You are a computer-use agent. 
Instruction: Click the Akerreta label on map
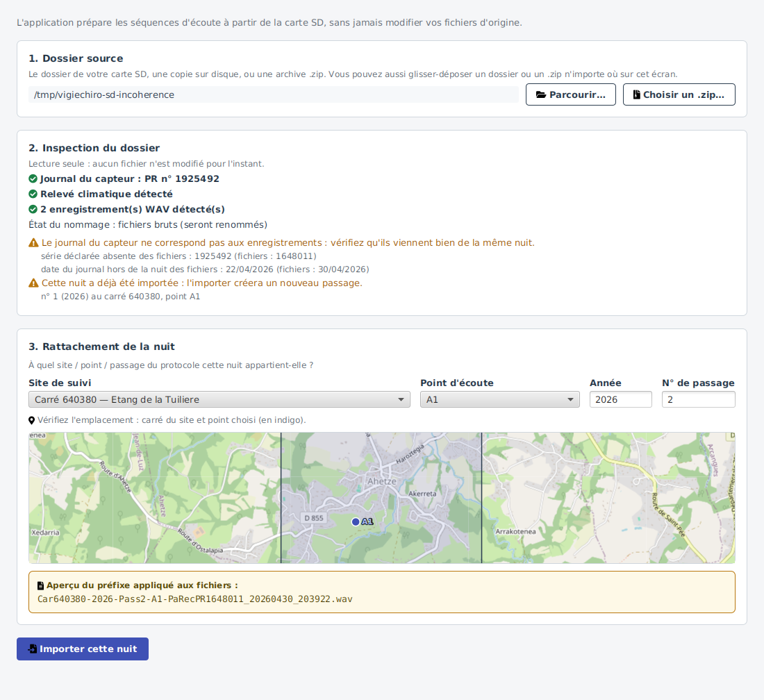422,494
